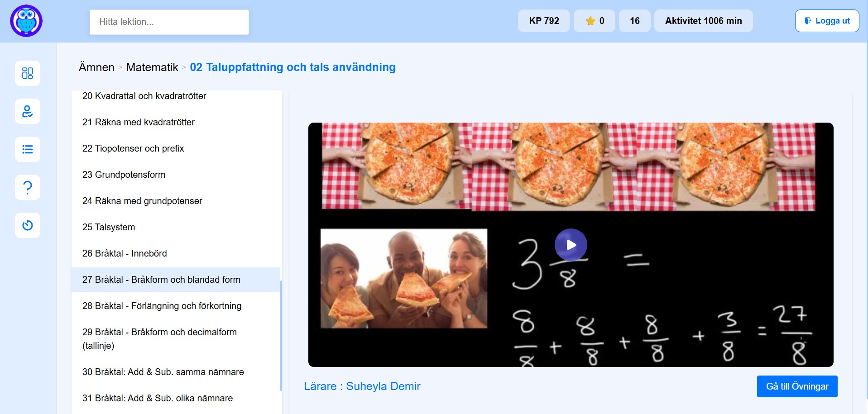Go to Ämnen in the breadcrumb

pos(96,67)
